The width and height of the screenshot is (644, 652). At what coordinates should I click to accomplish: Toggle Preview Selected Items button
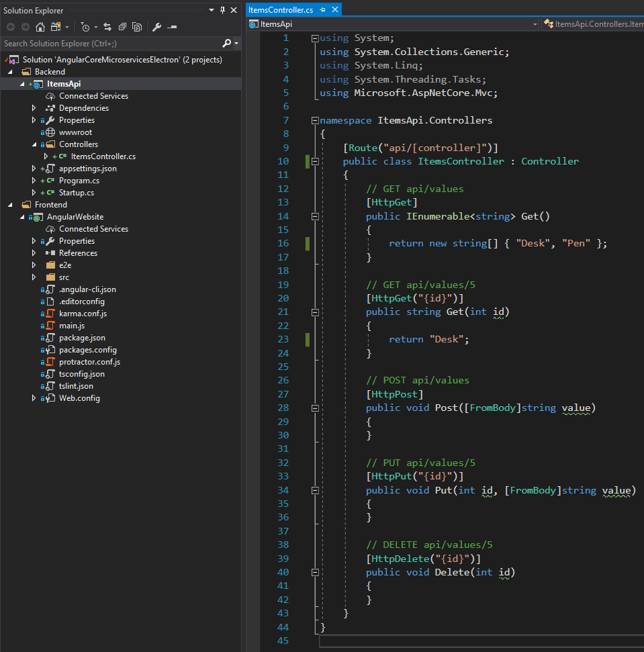[x=173, y=27]
